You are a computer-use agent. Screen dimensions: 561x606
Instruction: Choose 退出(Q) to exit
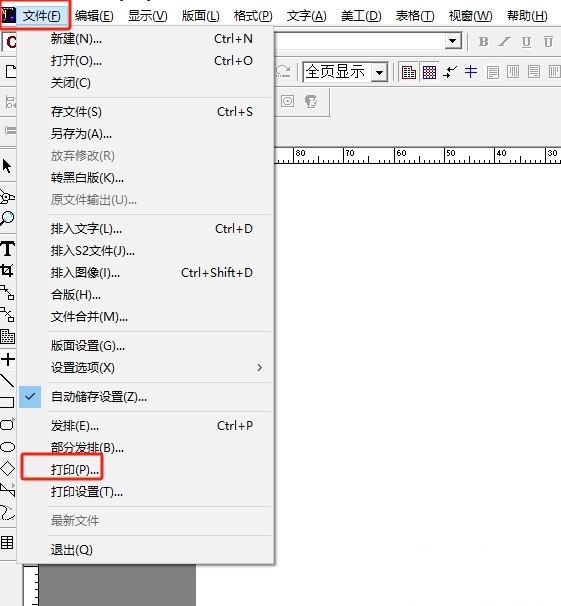tap(147, 550)
